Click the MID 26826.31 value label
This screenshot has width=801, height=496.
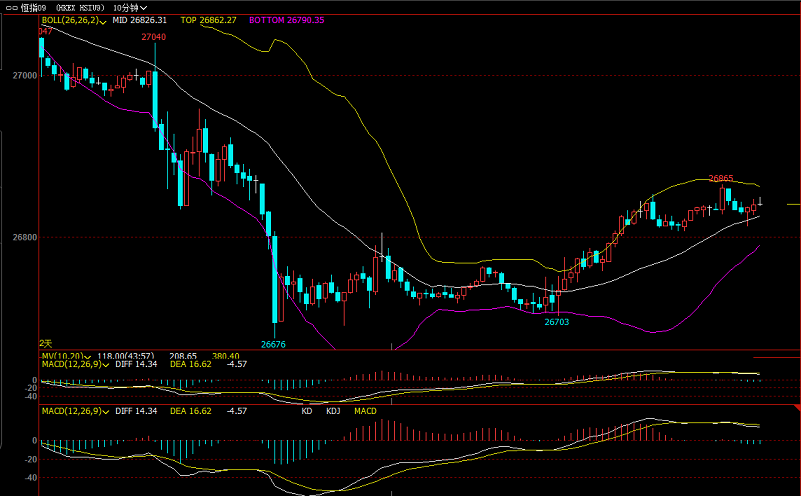tap(139, 20)
